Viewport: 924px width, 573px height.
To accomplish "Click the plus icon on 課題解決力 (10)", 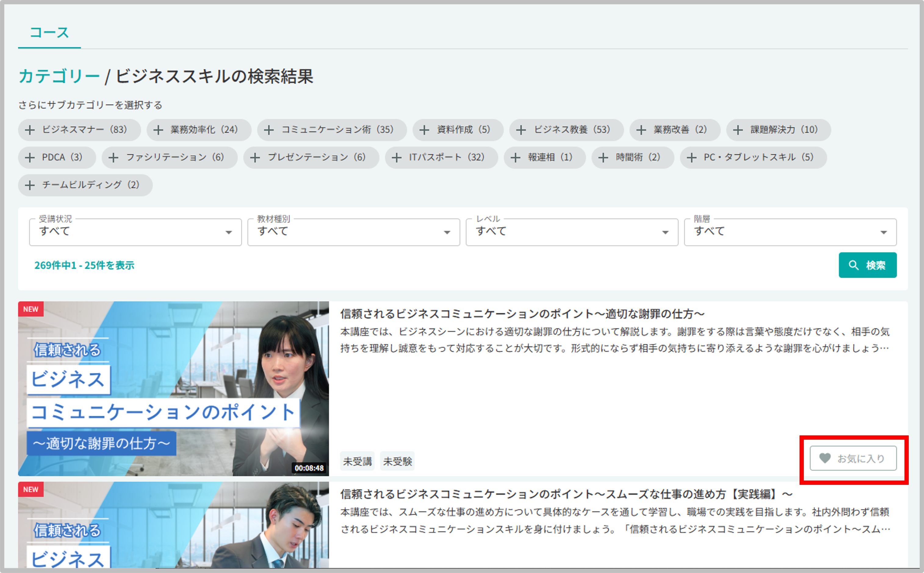I will pyautogui.click(x=738, y=130).
